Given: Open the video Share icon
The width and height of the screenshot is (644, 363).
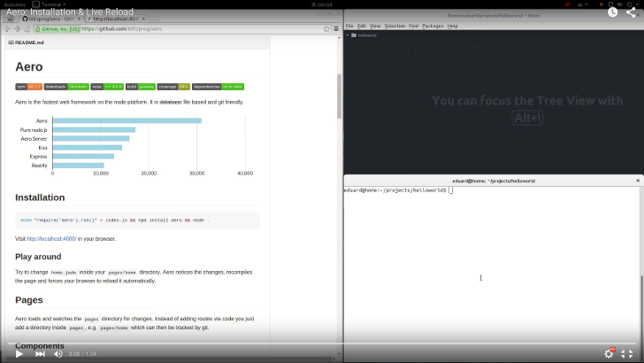Looking at the screenshot, I should [631, 12].
